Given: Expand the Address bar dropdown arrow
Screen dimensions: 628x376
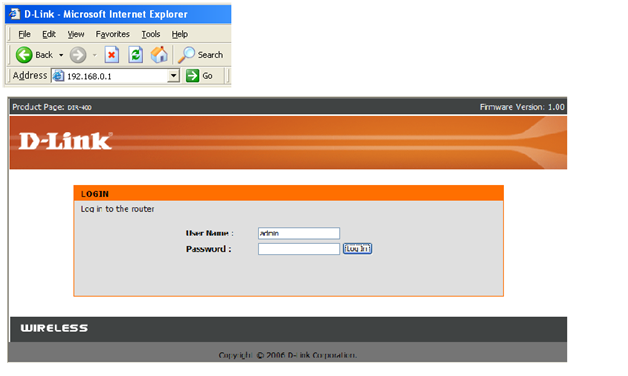Looking at the screenshot, I should [173, 75].
